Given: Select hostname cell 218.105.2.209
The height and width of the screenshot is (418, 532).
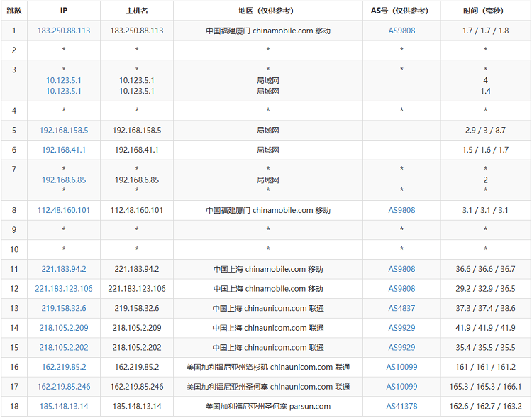Looking at the screenshot, I should point(137,328).
